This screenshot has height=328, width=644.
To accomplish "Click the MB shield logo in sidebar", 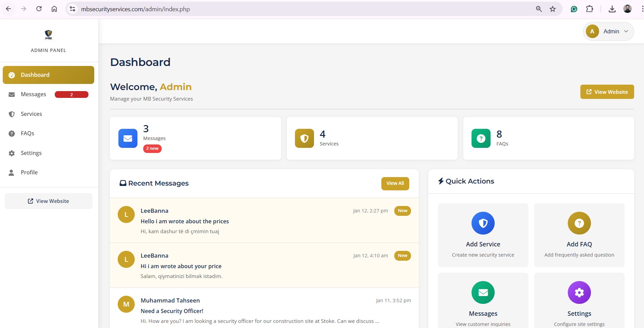I will tap(48, 35).
